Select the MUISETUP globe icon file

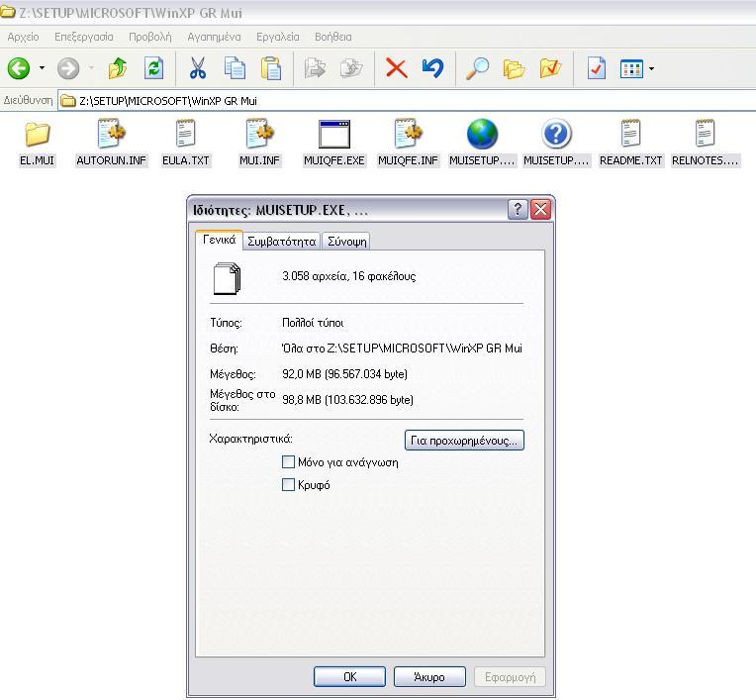coord(482,144)
